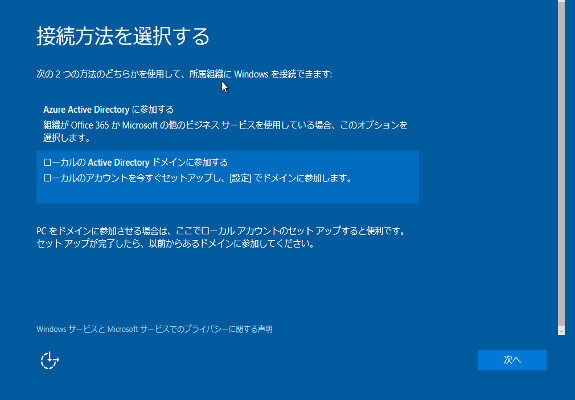
Task: Click the 次へ (Next) button
Action: [512, 360]
